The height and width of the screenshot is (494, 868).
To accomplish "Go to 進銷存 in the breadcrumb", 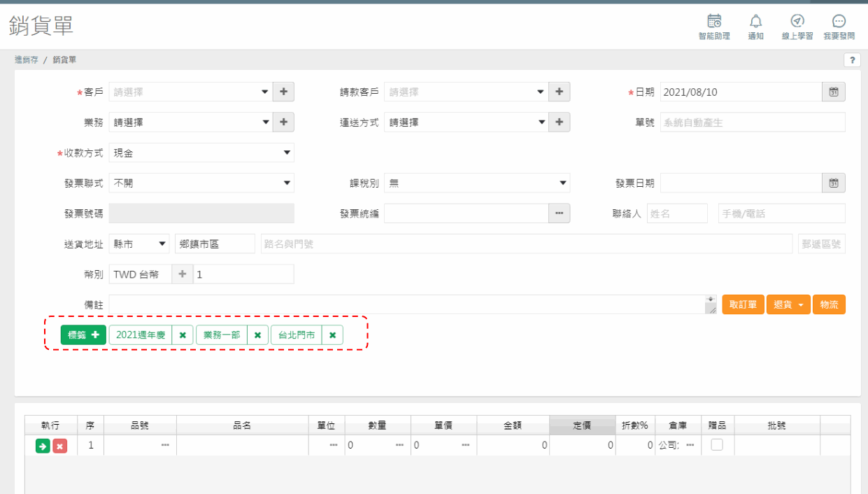I will click(x=27, y=60).
